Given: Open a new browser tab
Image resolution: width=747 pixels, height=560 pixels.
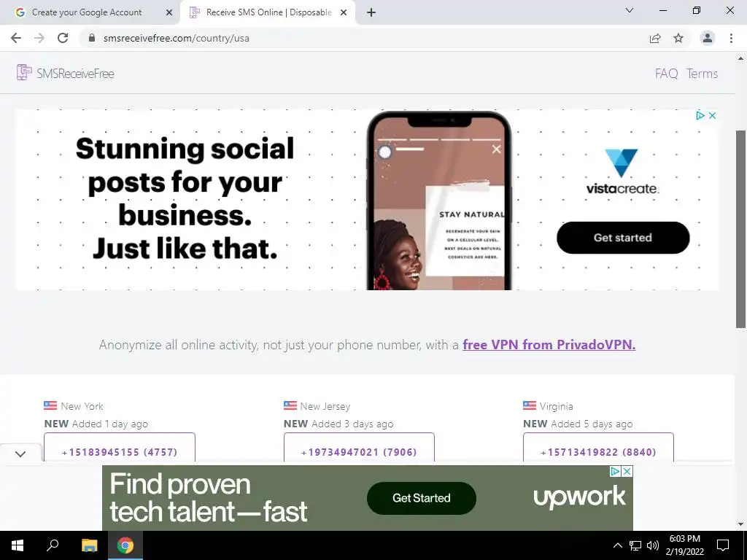Looking at the screenshot, I should pos(371,12).
